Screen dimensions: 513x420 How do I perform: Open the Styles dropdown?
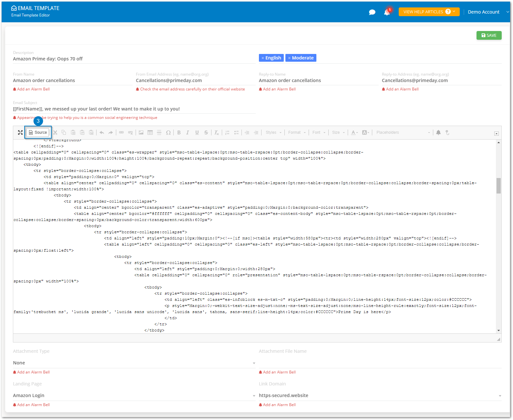coord(273,132)
